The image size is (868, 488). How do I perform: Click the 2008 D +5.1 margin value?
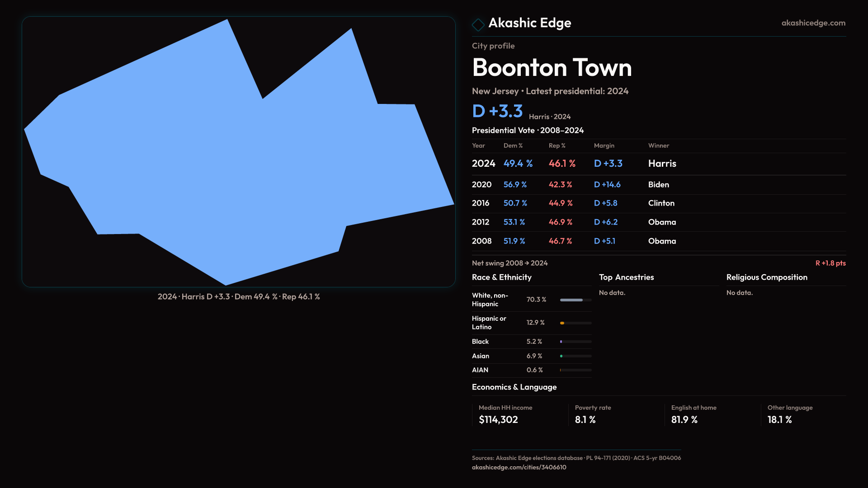point(604,241)
